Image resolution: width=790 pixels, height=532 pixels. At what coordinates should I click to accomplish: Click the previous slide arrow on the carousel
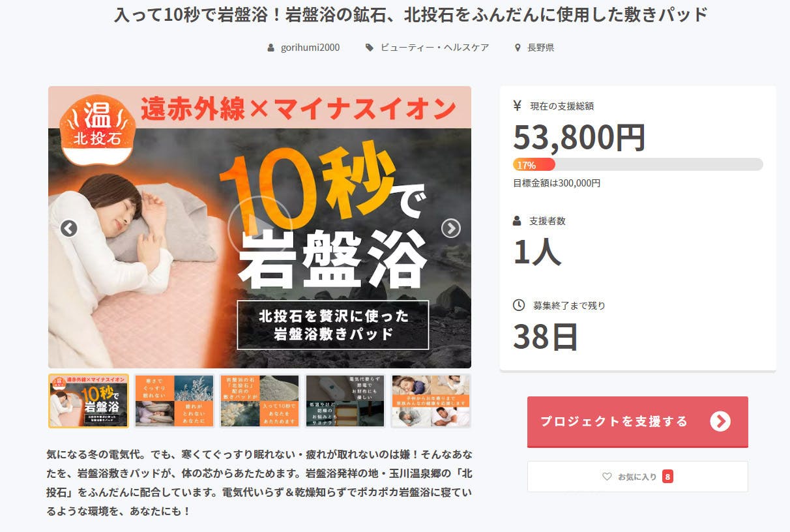point(68,228)
